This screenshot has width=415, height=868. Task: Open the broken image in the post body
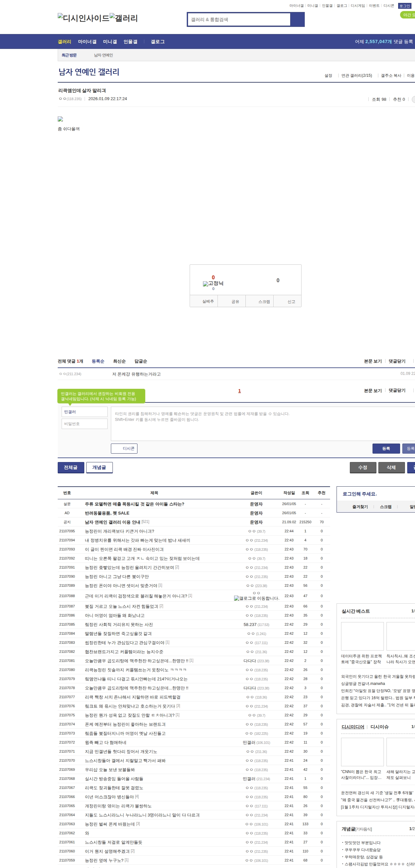[60, 119]
